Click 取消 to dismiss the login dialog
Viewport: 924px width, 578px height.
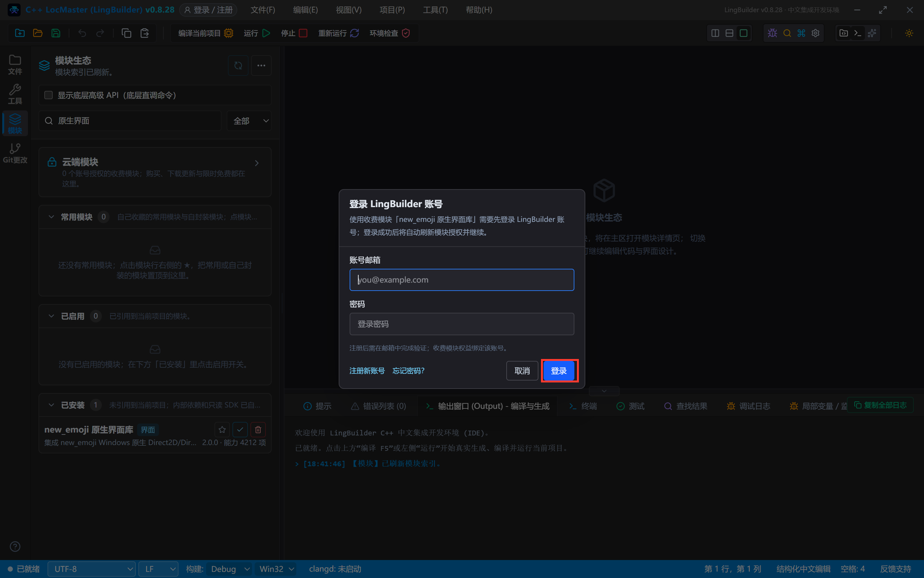pyautogui.click(x=522, y=371)
